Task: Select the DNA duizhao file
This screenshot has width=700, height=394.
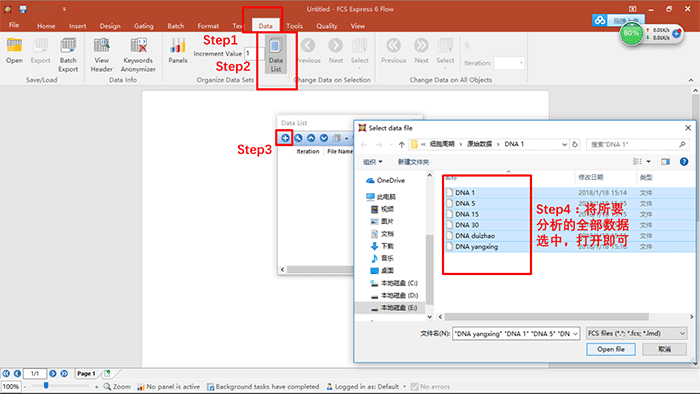Action: click(475, 236)
